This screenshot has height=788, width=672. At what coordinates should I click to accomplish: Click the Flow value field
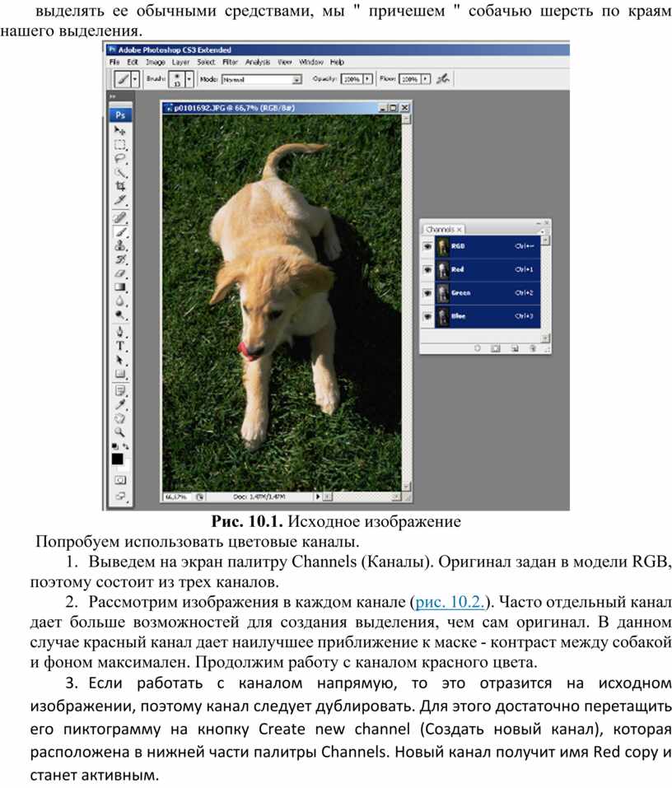click(410, 79)
